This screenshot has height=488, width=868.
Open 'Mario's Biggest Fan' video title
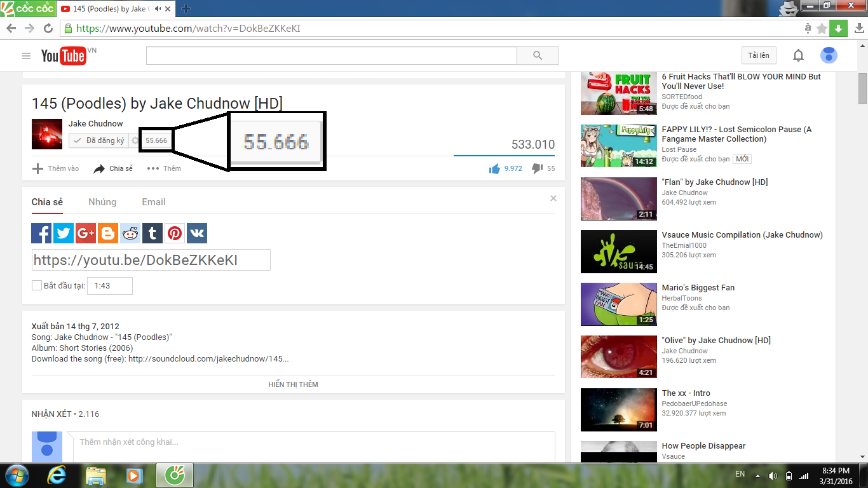tap(698, 288)
